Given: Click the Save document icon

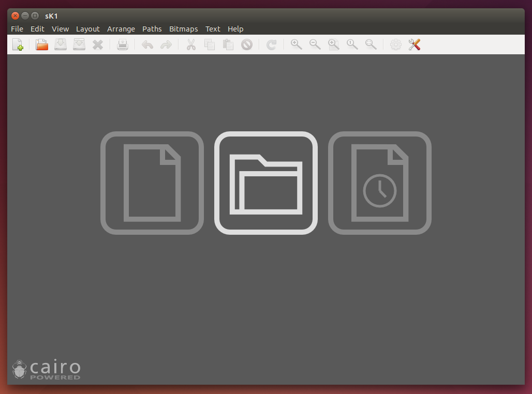Looking at the screenshot, I should [x=60, y=44].
